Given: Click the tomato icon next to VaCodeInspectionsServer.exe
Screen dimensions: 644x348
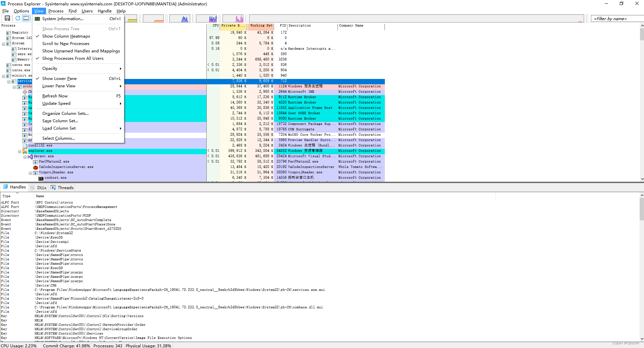Looking at the screenshot, I should (36, 167).
